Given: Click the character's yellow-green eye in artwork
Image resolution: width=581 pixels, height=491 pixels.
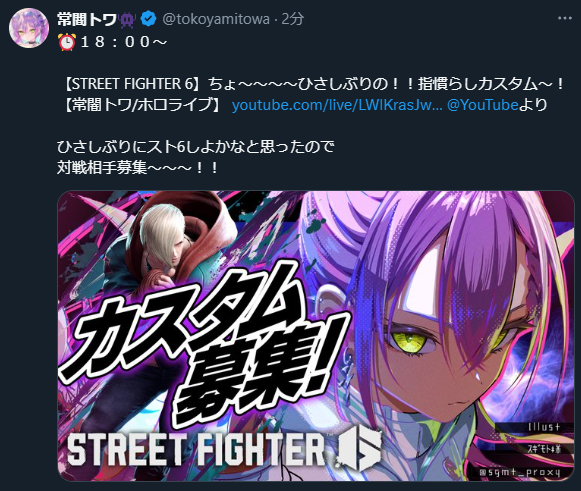Looking at the screenshot, I should pyautogui.click(x=409, y=339).
